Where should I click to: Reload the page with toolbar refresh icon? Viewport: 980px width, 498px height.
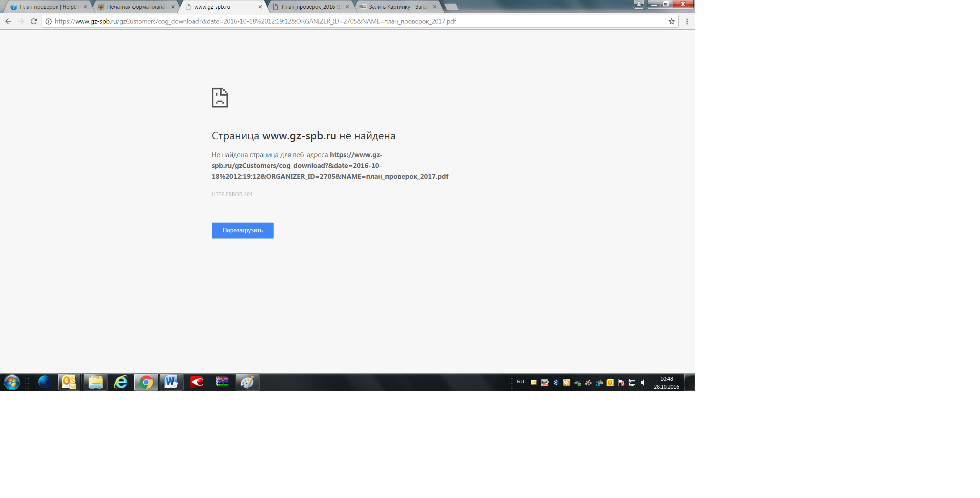34,21
